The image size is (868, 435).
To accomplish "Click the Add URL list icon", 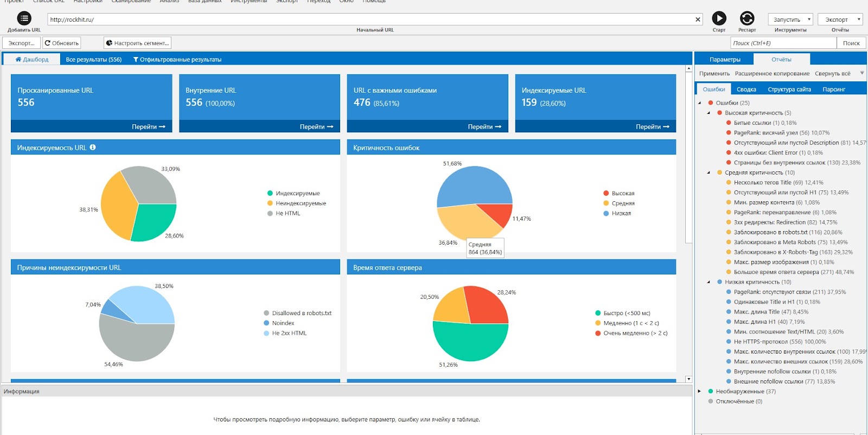I will tap(24, 18).
